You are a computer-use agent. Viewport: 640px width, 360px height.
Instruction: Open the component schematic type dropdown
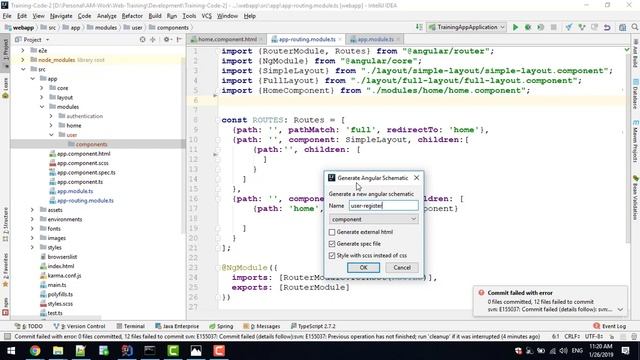point(373,219)
